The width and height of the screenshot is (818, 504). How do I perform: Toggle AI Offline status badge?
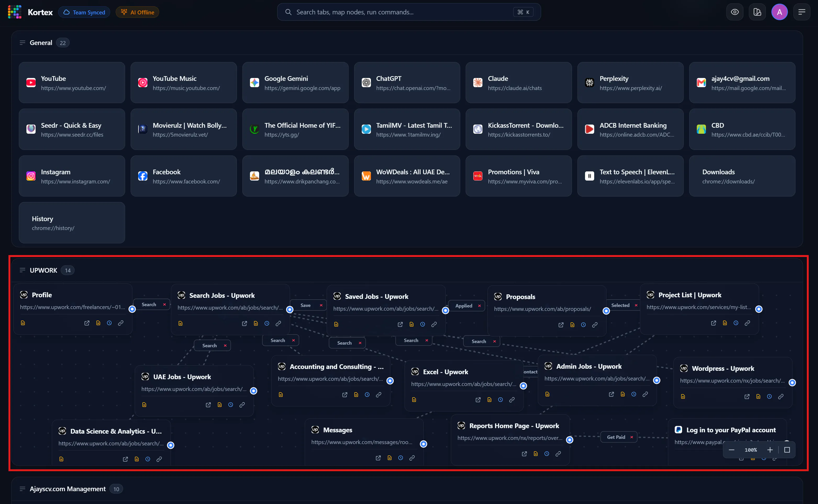click(x=137, y=12)
